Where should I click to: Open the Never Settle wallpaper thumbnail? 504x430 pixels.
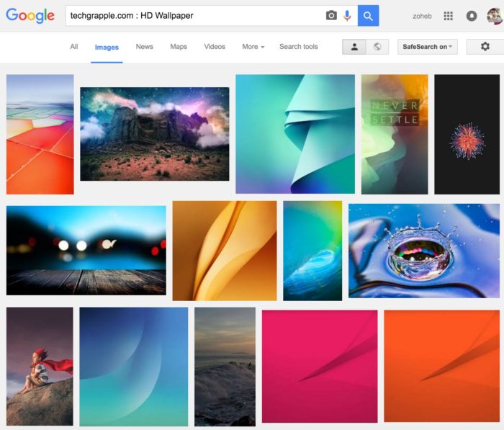395,134
